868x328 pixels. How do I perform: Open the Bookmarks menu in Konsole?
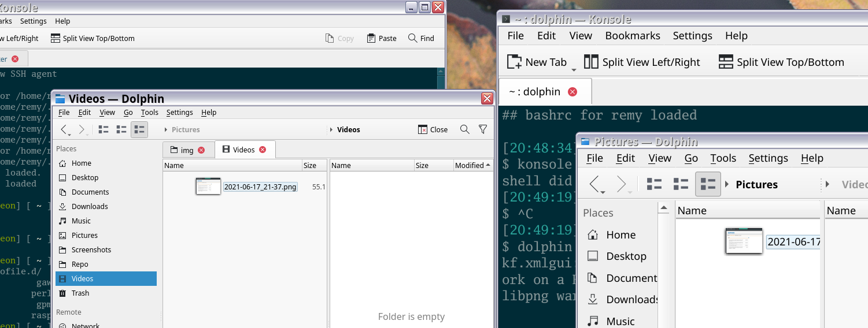pos(632,35)
